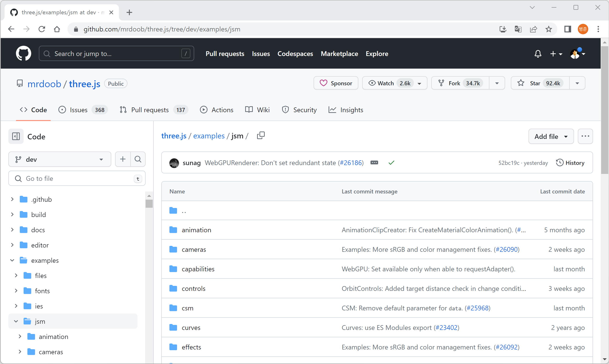
Task: Add file using plus icon beside branch
Action: point(123,159)
